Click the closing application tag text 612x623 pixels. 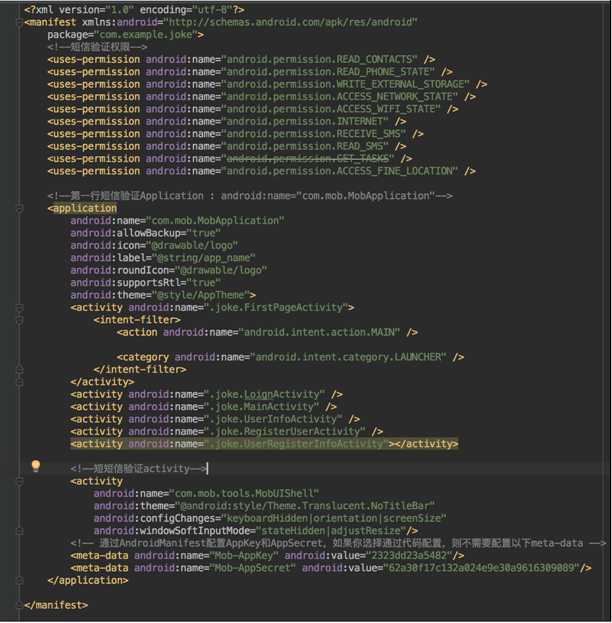click(x=88, y=580)
